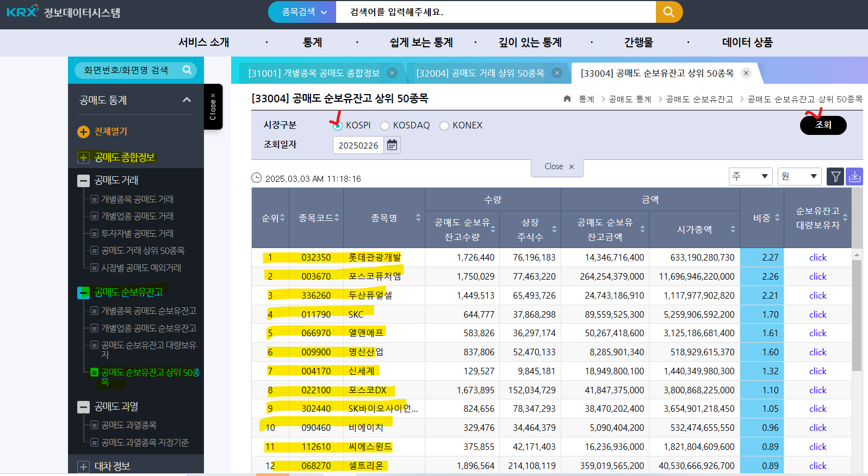Collapse the 공매도 거래 tree node
The width and height of the screenshot is (868, 476).
coord(83,181)
